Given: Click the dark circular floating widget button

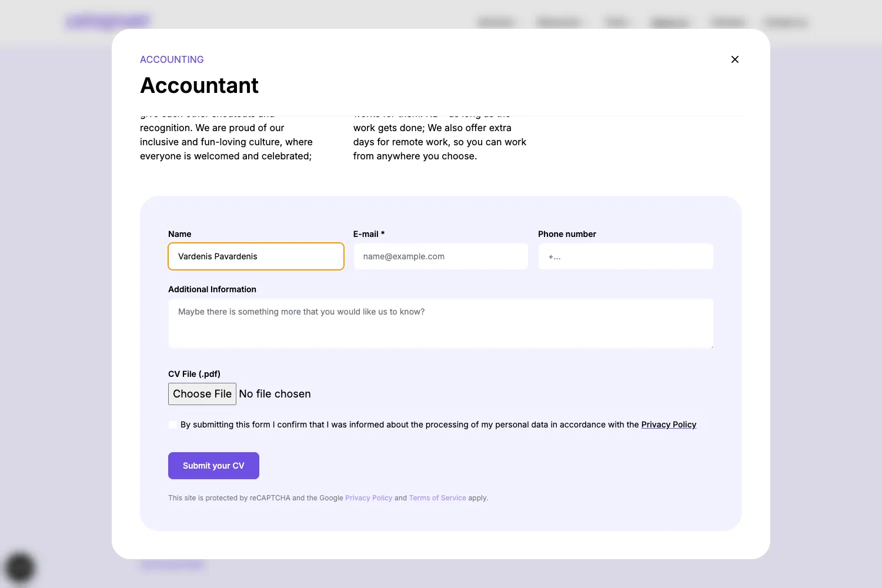Looking at the screenshot, I should click(x=20, y=567).
